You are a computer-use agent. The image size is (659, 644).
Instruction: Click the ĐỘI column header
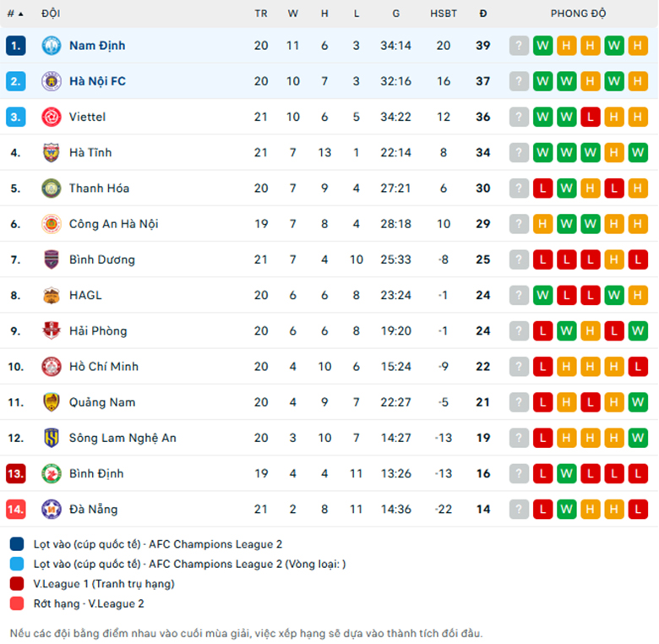[x=51, y=14]
